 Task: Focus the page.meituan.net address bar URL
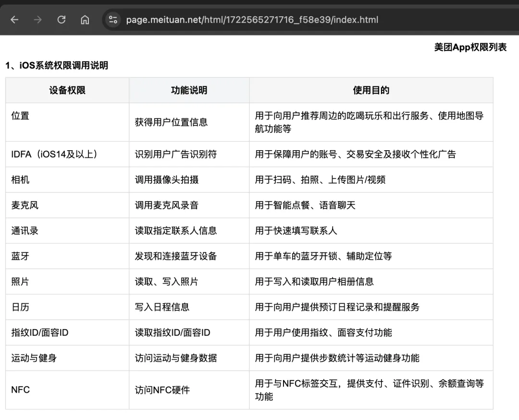(x=252, y=20)
